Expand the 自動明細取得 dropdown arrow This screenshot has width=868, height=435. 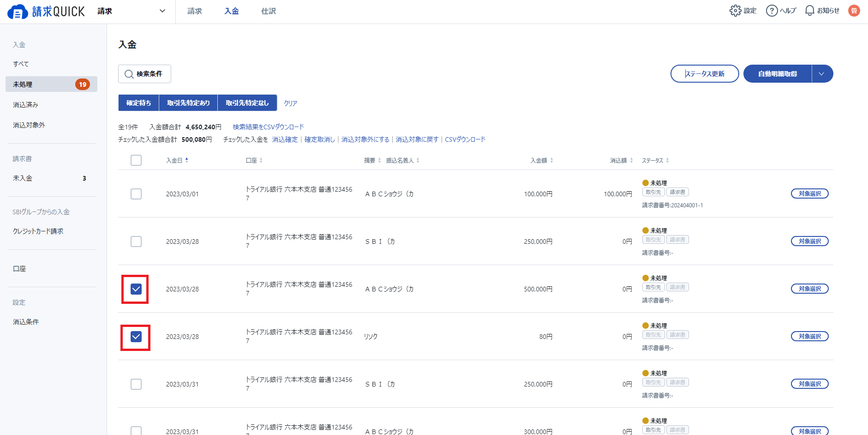822,74
